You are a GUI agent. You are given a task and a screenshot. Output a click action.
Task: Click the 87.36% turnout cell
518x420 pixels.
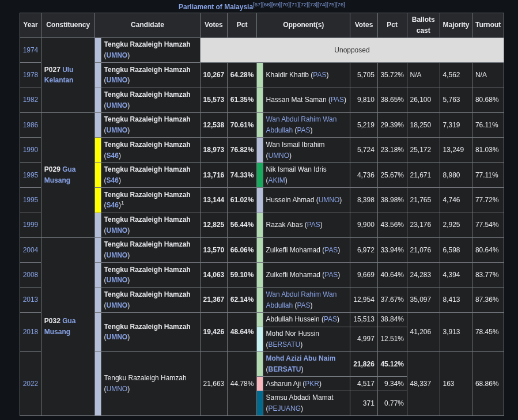[x=488, y=300]
